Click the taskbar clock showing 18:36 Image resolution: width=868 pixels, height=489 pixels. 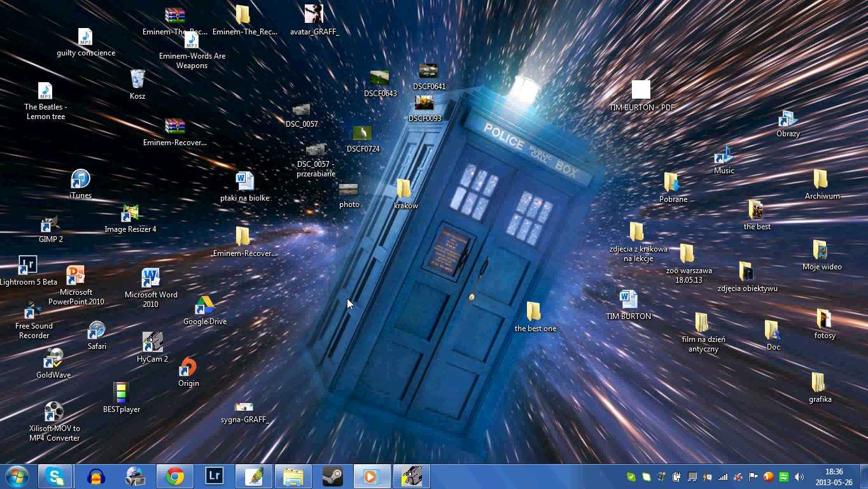click(x=834, y=477)
